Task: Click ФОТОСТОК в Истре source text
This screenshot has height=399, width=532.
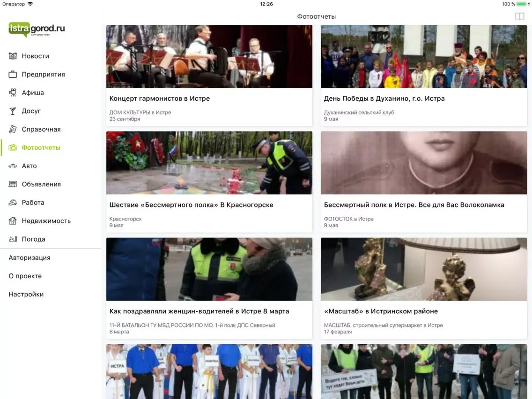Action: point(348,219)
